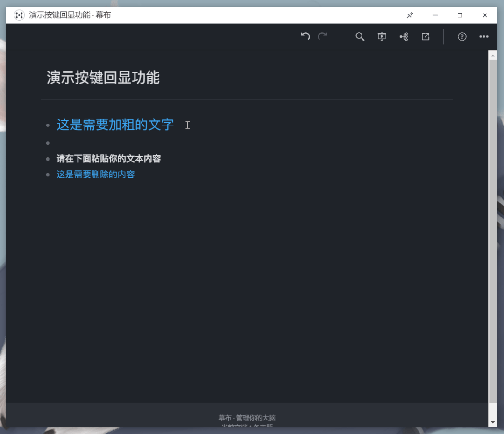Click the text 这是需要删除的内容
Viewport: 504px width, 434px height.
click(95, 175)
